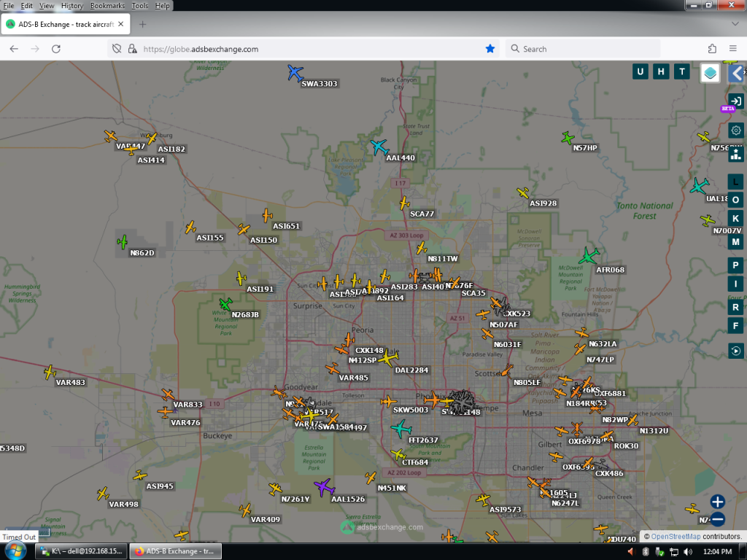Open the File menu
The width and height of the screenshot is (747, 560).
pos(9,6)
